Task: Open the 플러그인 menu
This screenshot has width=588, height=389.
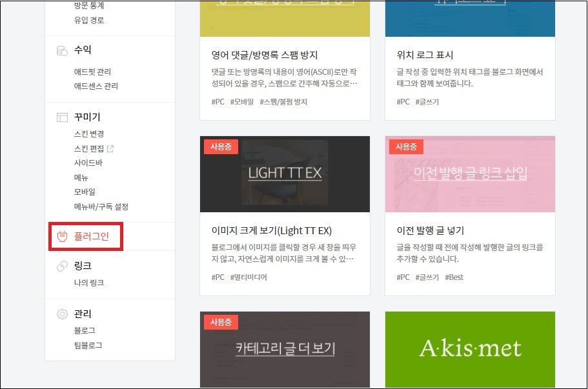Action: (x=91, y=237)
